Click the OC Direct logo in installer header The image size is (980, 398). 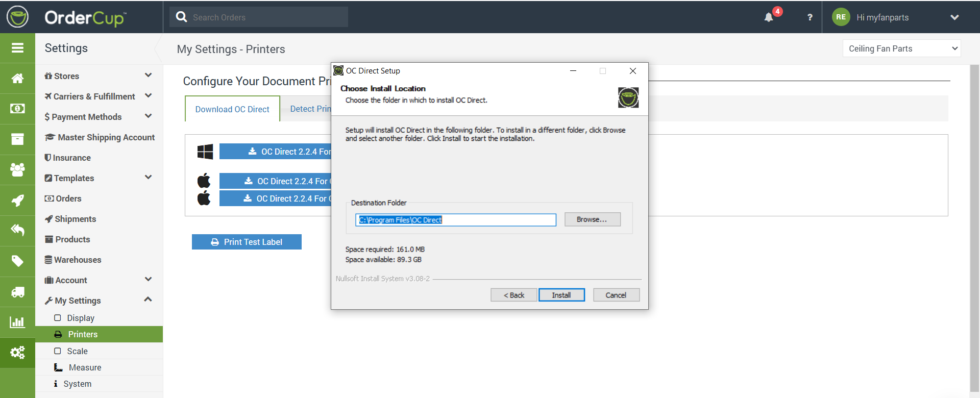(x=628, y=97)
